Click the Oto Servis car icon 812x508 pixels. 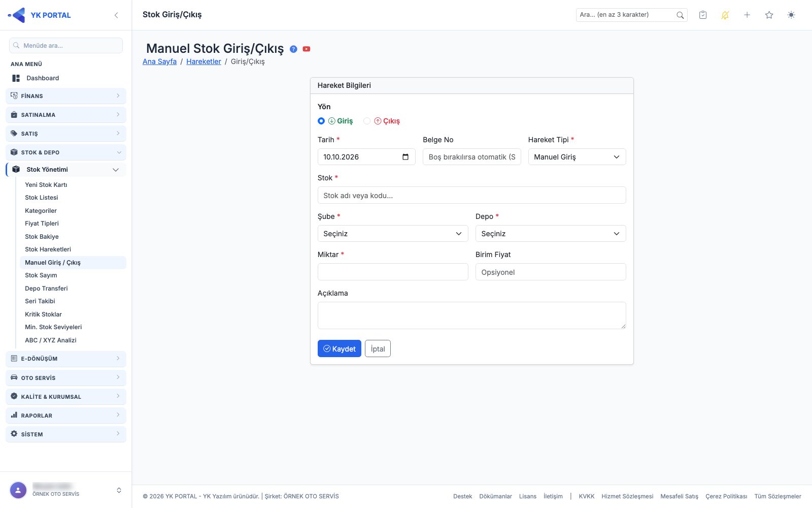pyautogui.click(x=14, y=377)
